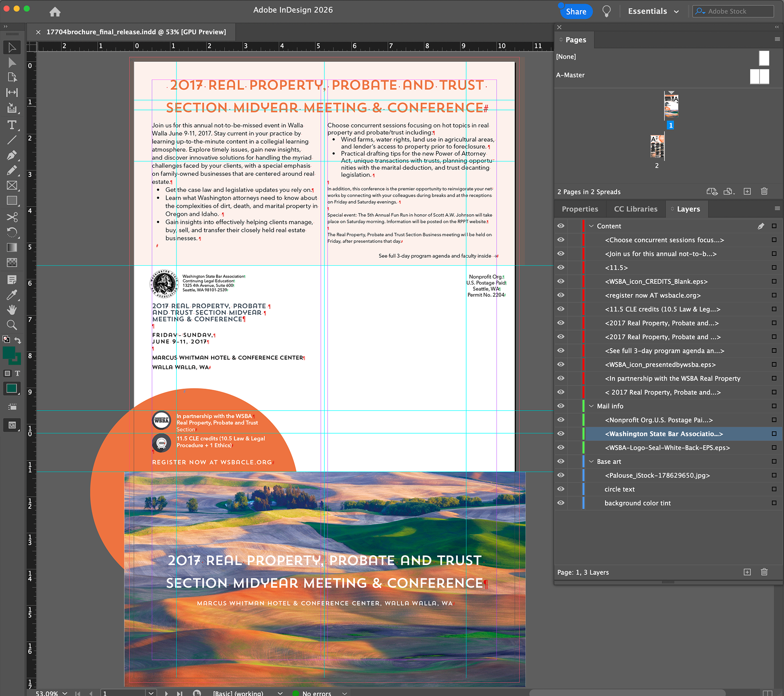
Task: Select page 2 thumbnail in Pages panel
Action: pyautogui.click(x=657, y=147)
